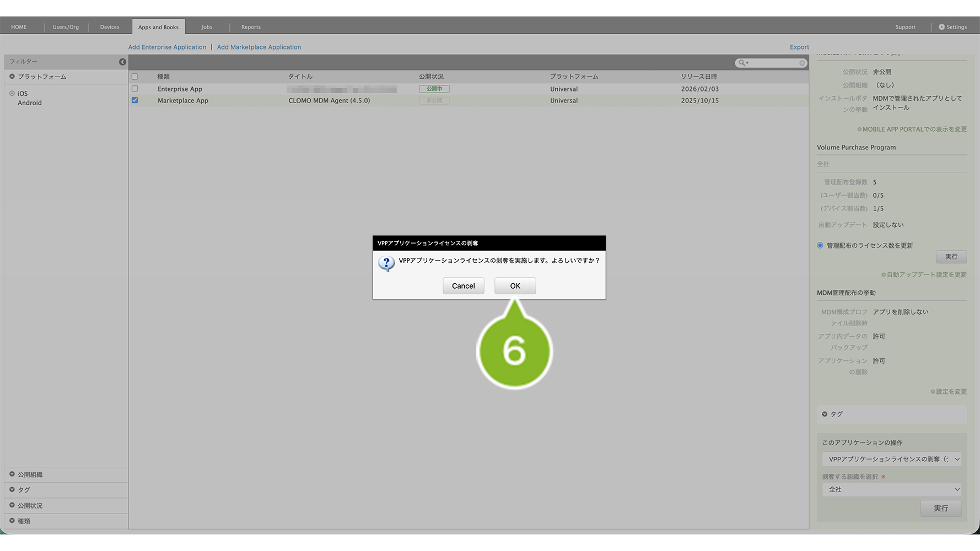Open the 全社 organization dropdown

[891, 489]
